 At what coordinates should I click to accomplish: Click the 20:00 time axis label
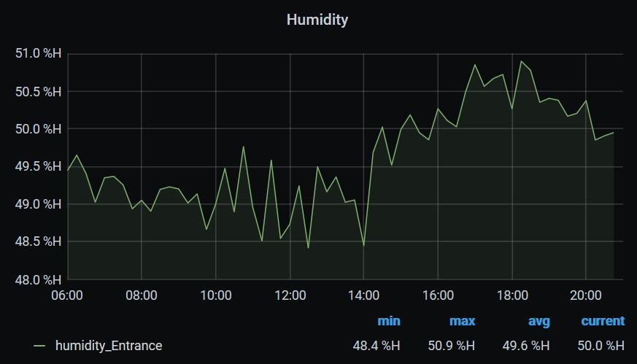pos(586,295)
